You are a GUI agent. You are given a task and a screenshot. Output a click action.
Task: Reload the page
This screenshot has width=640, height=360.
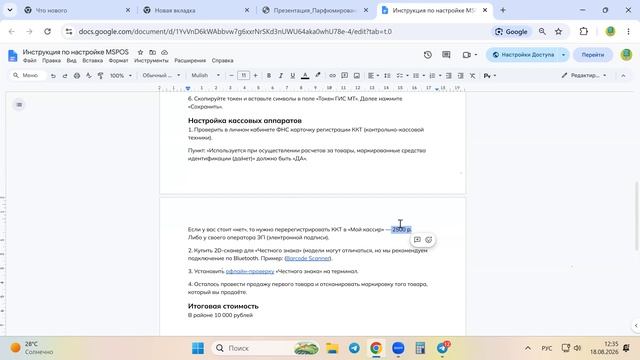coord(47,31)
